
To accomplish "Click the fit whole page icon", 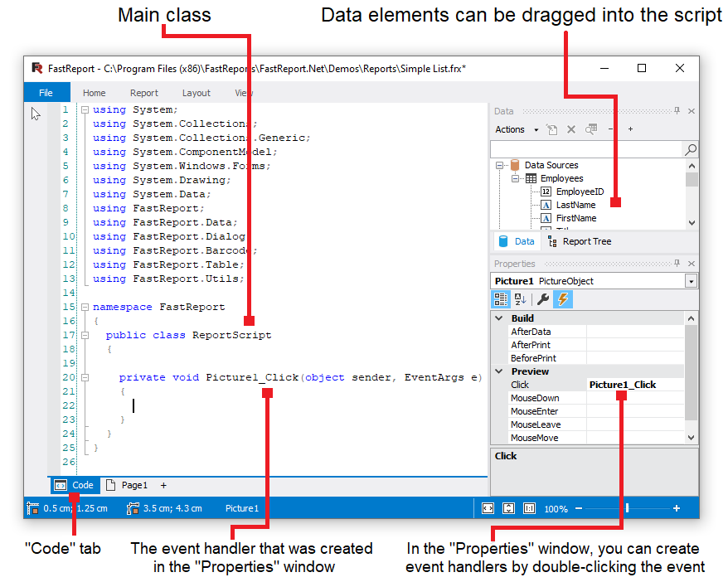I will (x=509, y=508).
